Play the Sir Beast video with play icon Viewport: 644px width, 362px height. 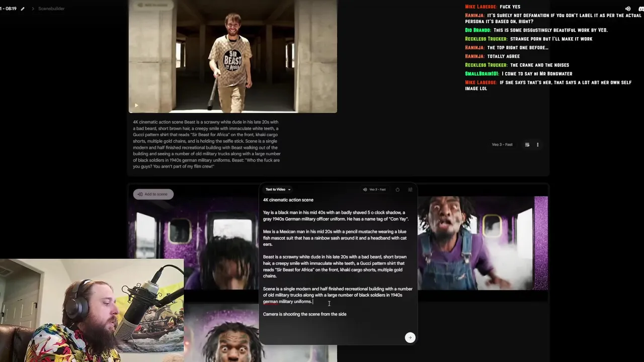[x=136, y=106]
